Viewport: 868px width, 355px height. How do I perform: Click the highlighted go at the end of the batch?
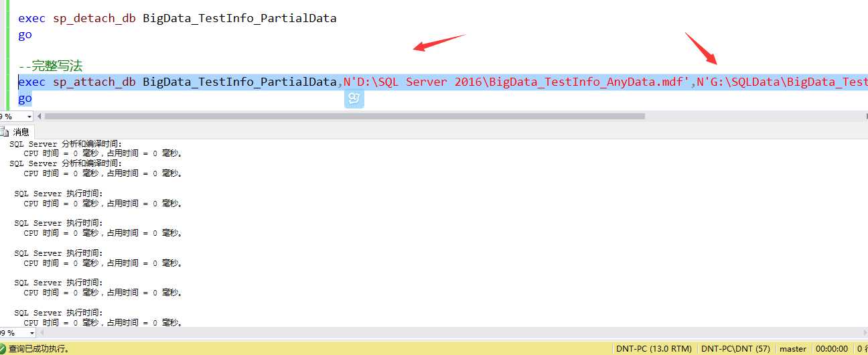pyautogui.click(x=25, y=98)
